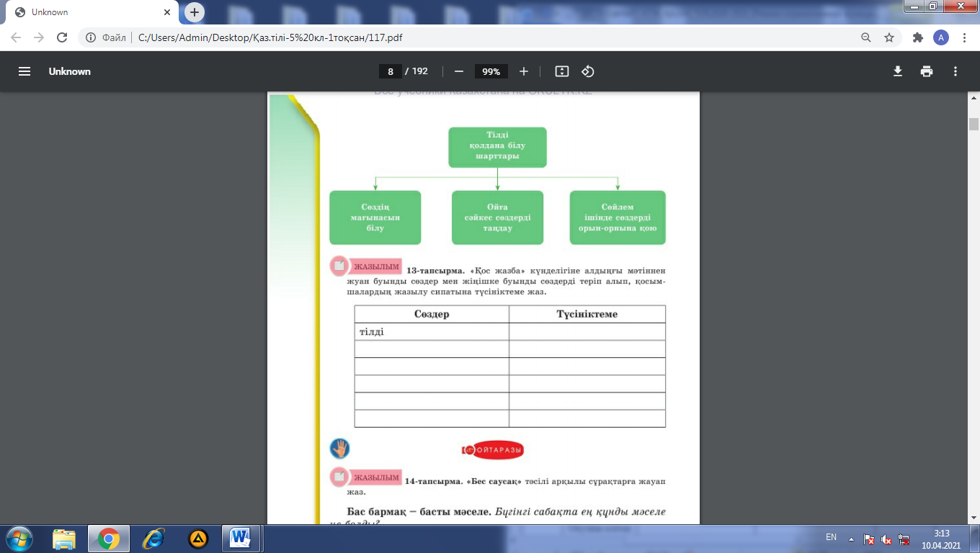Open File Explorer from the taskbar
Screen dimensions: 980x553
tap(64, 538)
